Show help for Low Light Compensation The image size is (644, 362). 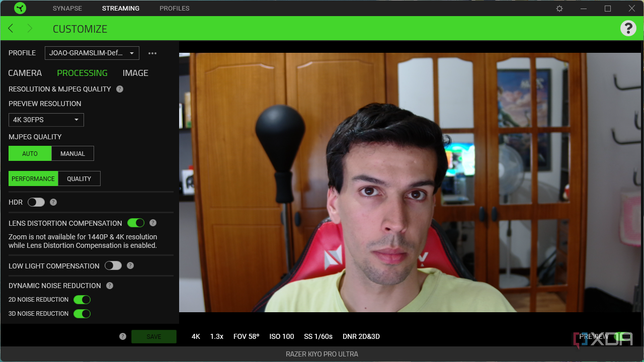pos(130,265)
